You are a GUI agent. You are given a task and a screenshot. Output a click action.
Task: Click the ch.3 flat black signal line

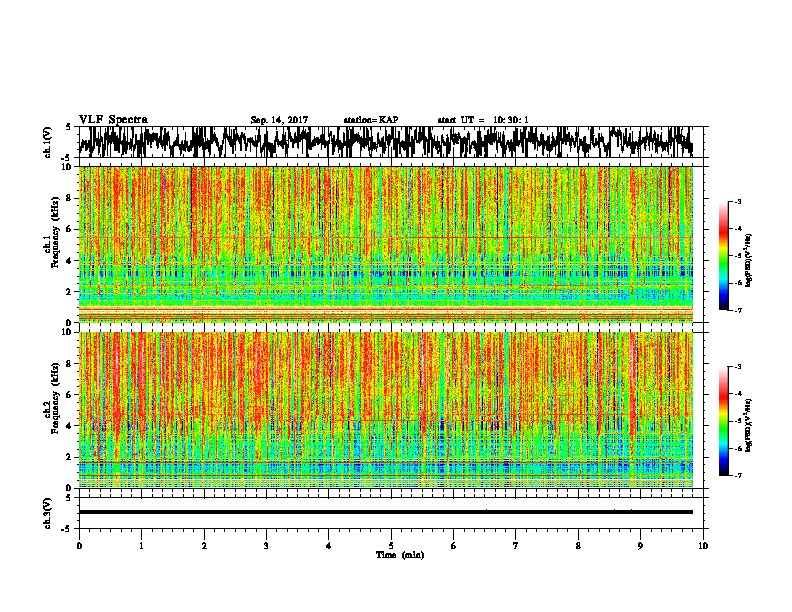coord(385,512)
